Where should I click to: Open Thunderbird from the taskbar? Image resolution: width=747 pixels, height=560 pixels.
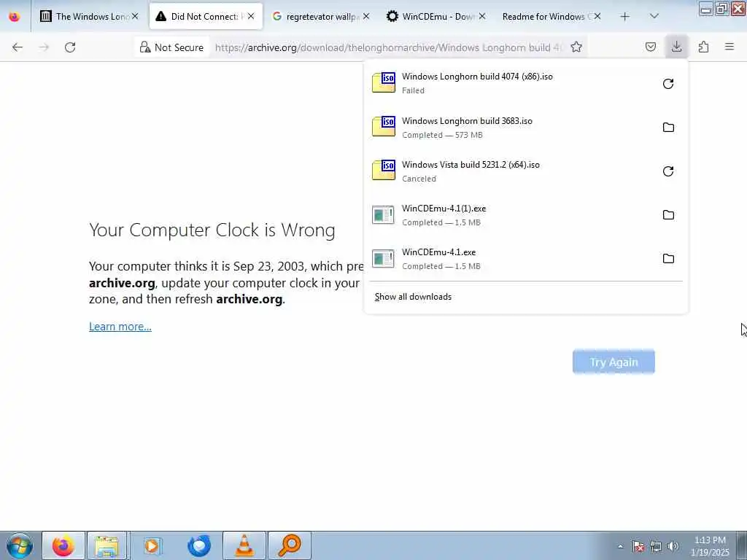point(199,545)
